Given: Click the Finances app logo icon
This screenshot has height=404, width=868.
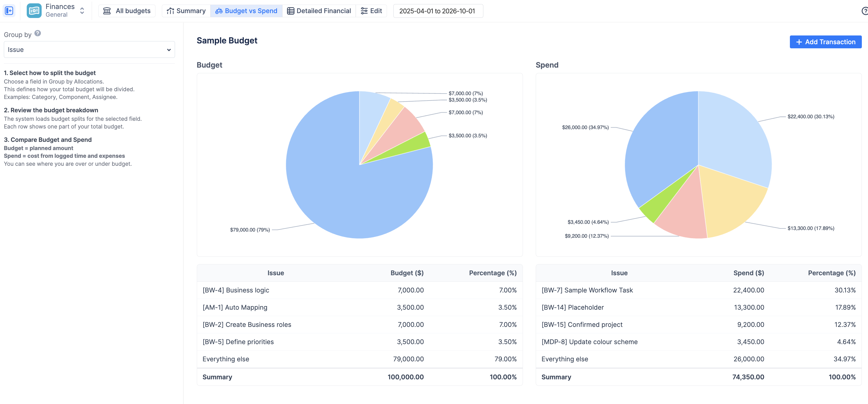Looking at the screenshot, I should pos(34,11).
